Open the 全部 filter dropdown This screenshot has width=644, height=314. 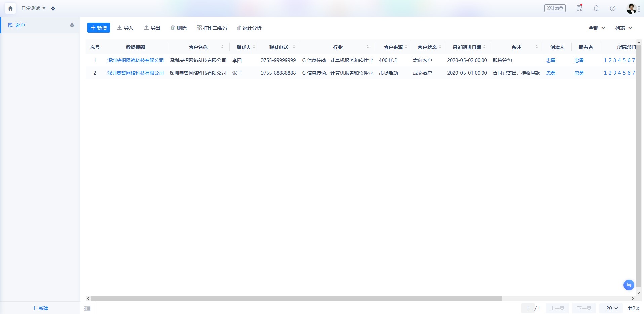coord(597,28)
